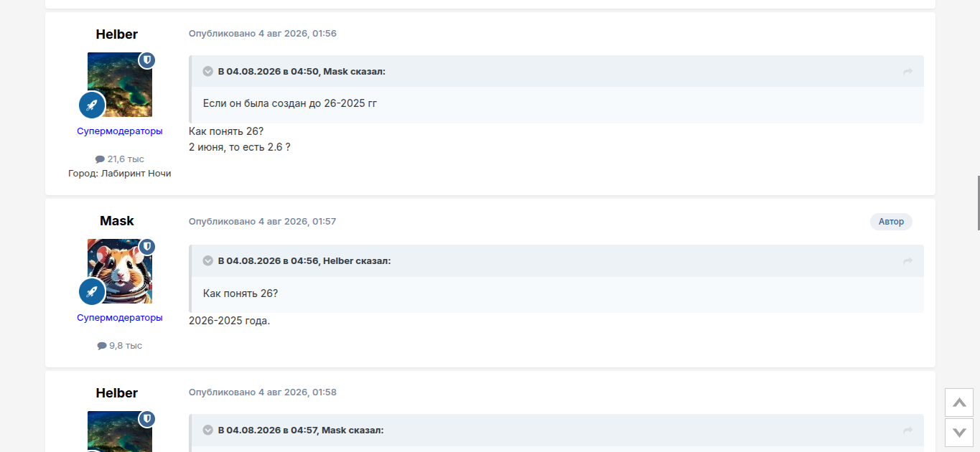Collapse quote from Mask at 04:57
The height and width of the screenshot is (452, 980).
pyautogui.click(x=208, y=430)
